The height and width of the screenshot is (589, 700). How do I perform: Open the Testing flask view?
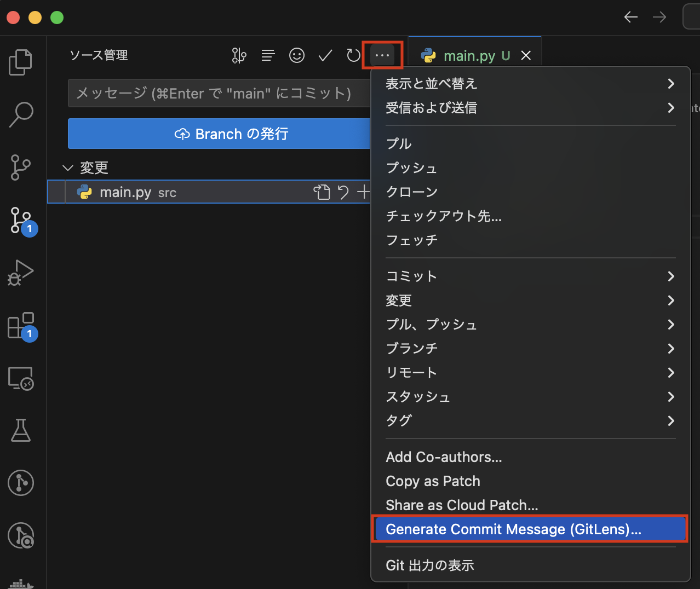[x=21, y=430]
